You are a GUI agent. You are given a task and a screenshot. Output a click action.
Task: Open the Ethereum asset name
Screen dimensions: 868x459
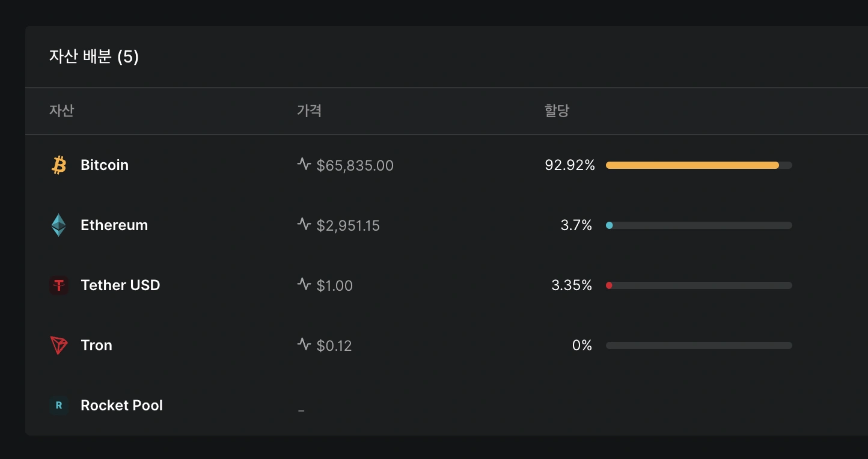point(114,225)
